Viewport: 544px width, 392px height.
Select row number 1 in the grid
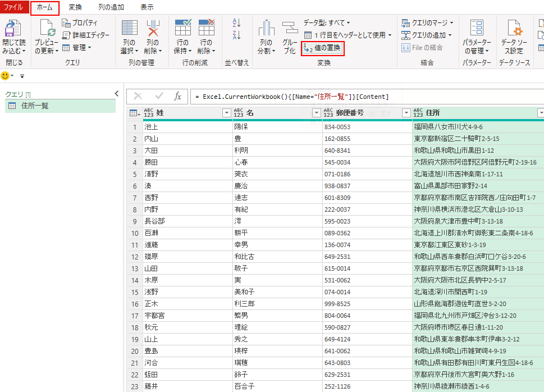click(x=135, y=127)
